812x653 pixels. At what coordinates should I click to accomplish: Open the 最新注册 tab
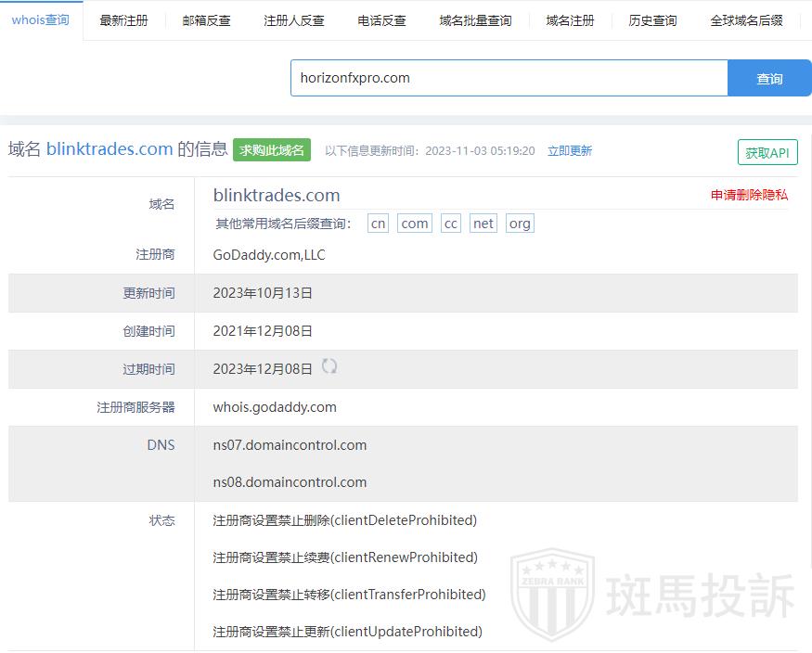[123, 20]
